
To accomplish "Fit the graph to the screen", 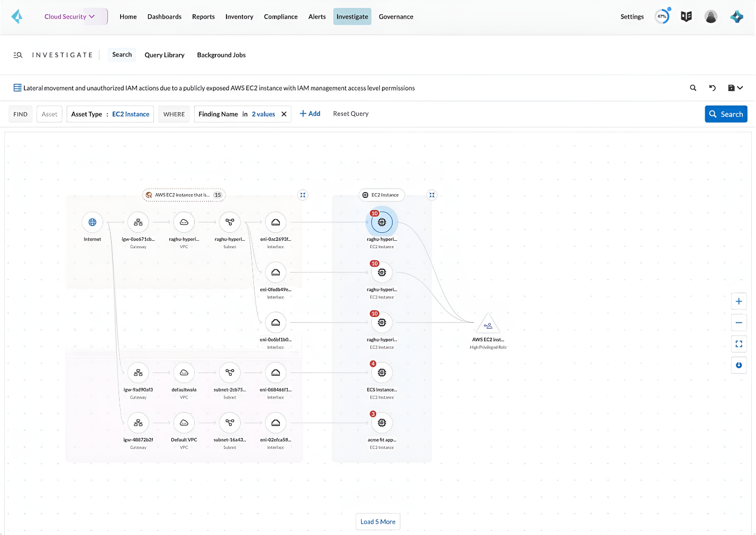I will 739,343.
